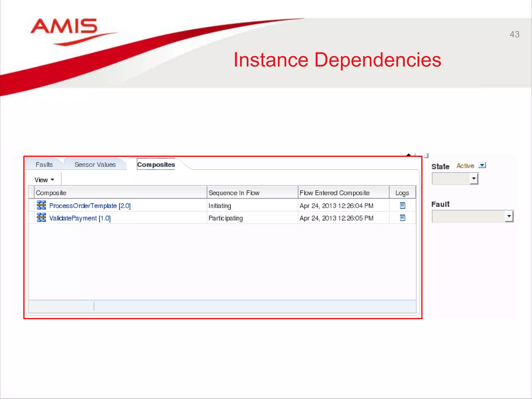The height and width of the screenshot is (399, 532).
Task: Click the ValidatePayment composite icon
Action: click(41, 217)
